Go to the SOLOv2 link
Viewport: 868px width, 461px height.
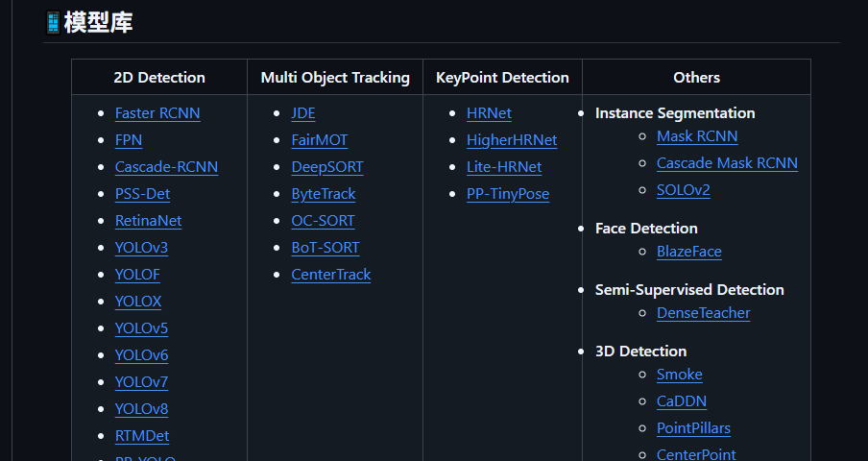684,190
